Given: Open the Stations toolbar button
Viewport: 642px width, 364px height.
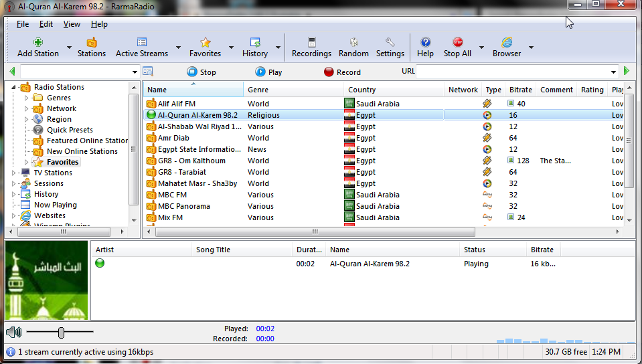Looking at the screenshot, I should [x=91, y=47].
